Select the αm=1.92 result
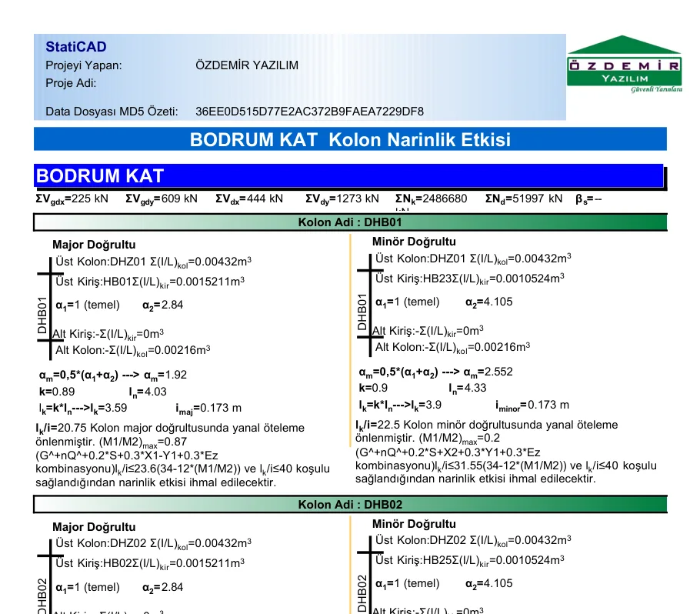The width and height of the screenshot is (700, 614). (x=165, y=375)
